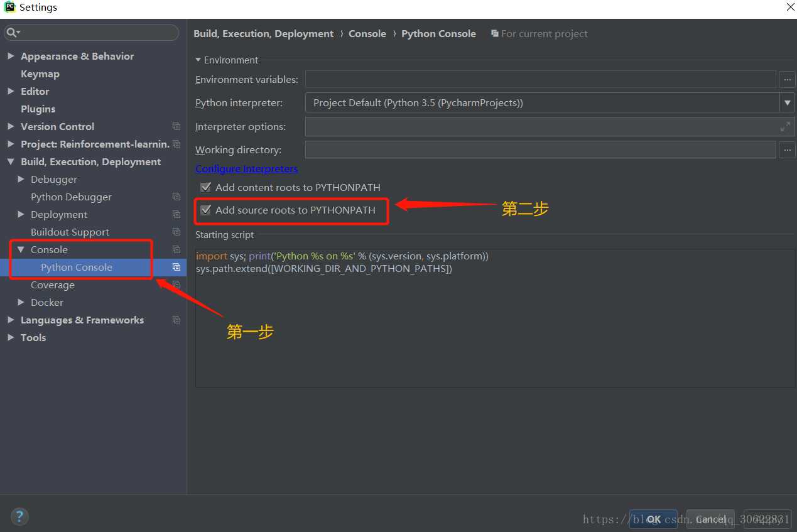797x532 pixels.
Task: Click the Cancel button
Action: coord(710,519)
